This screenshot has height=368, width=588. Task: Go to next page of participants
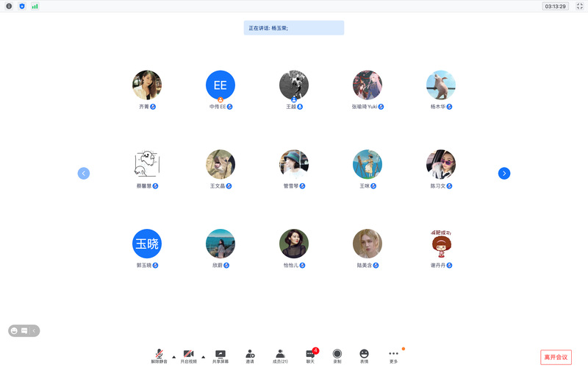504,174
